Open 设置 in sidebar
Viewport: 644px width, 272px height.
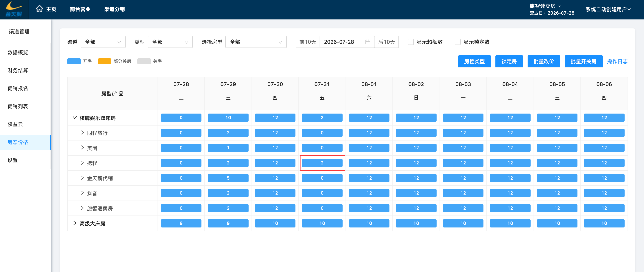click(x=13, y=160)
